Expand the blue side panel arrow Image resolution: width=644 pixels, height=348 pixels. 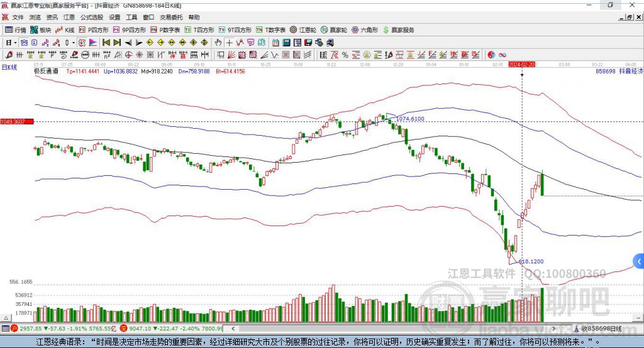click(639, 261)
